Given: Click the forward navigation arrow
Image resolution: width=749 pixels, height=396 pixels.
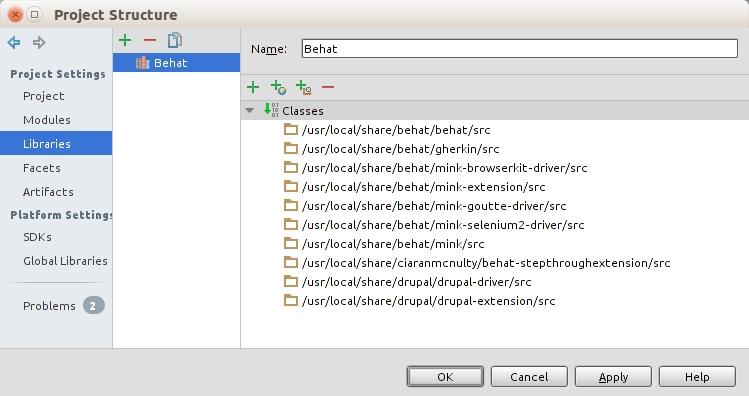Looking at the screenshot, I should coord(39,43).
